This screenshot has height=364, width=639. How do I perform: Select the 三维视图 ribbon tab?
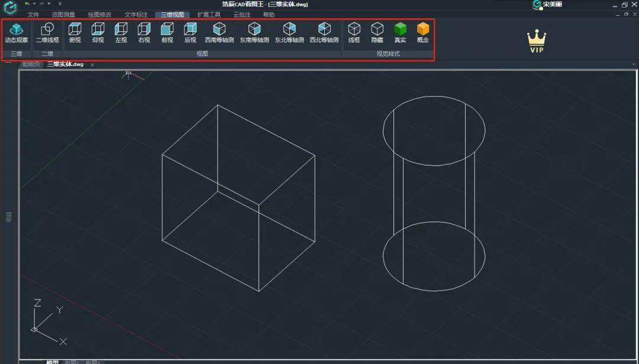pos(172,15)
